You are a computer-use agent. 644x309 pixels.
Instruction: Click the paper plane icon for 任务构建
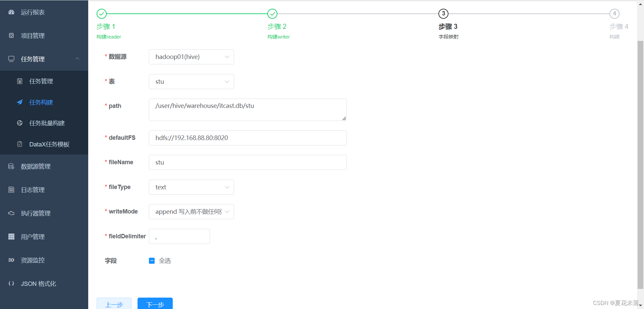coord(20,102)
